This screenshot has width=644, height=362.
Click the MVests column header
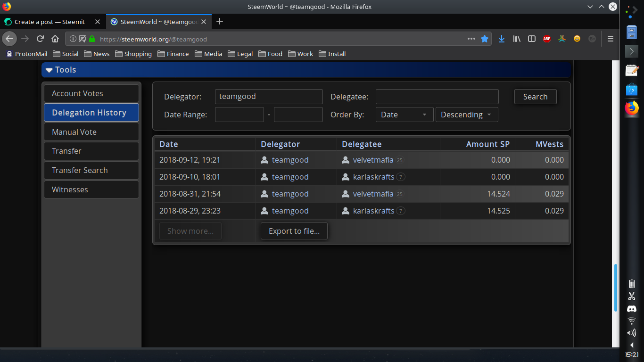pyautogui.click(x=550, y=144)
